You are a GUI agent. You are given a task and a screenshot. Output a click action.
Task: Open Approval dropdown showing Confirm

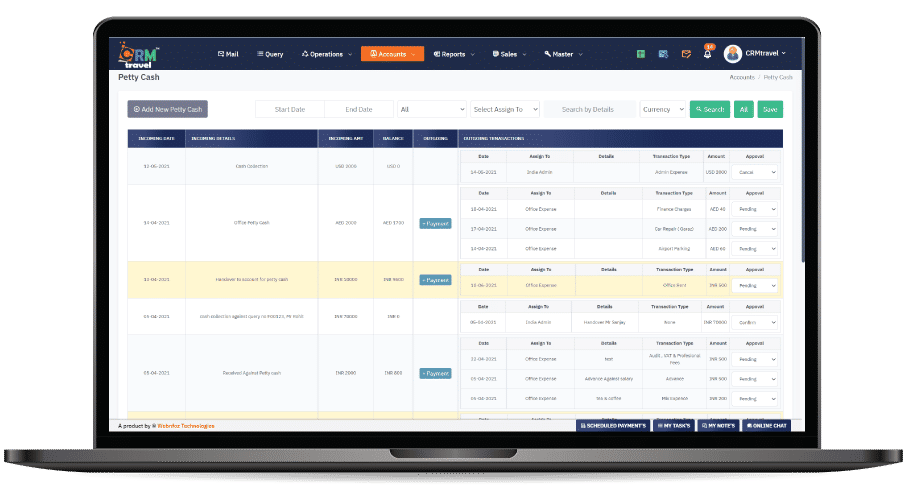pyautogui.click(x=754, y=322)
